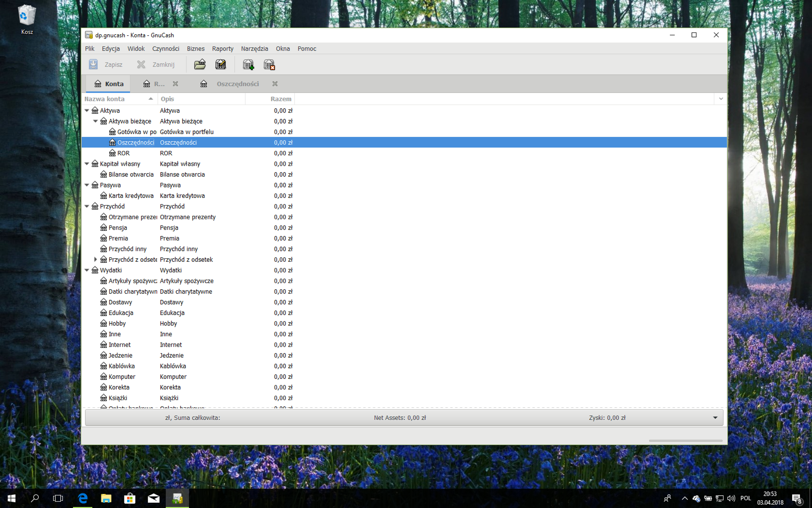
Task: Click the Zapisz save icon
Action: (93, 65)
